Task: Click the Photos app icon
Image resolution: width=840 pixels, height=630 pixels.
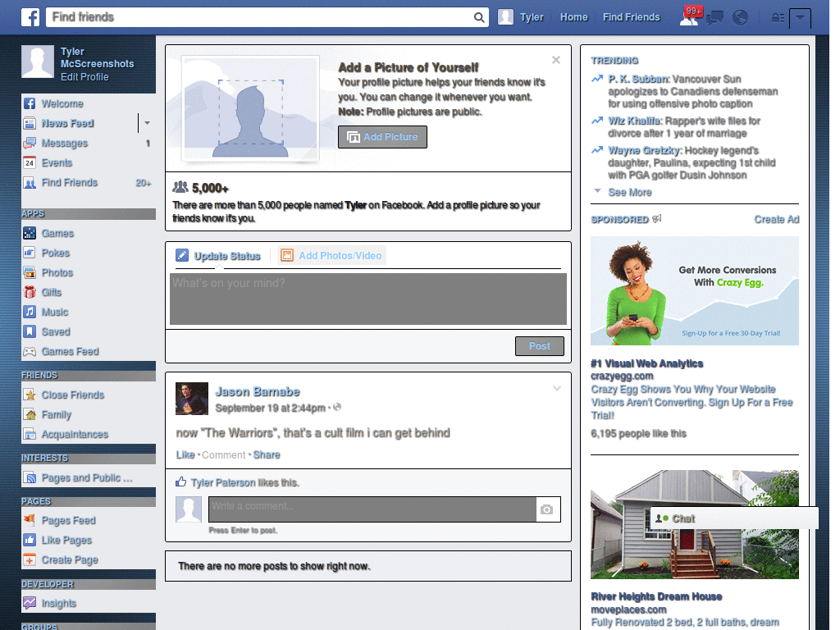Action: coord(30,272)
